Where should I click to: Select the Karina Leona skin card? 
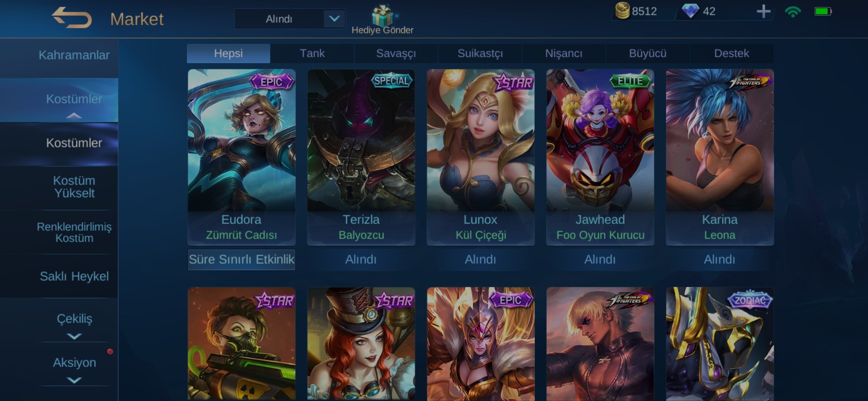720,157
